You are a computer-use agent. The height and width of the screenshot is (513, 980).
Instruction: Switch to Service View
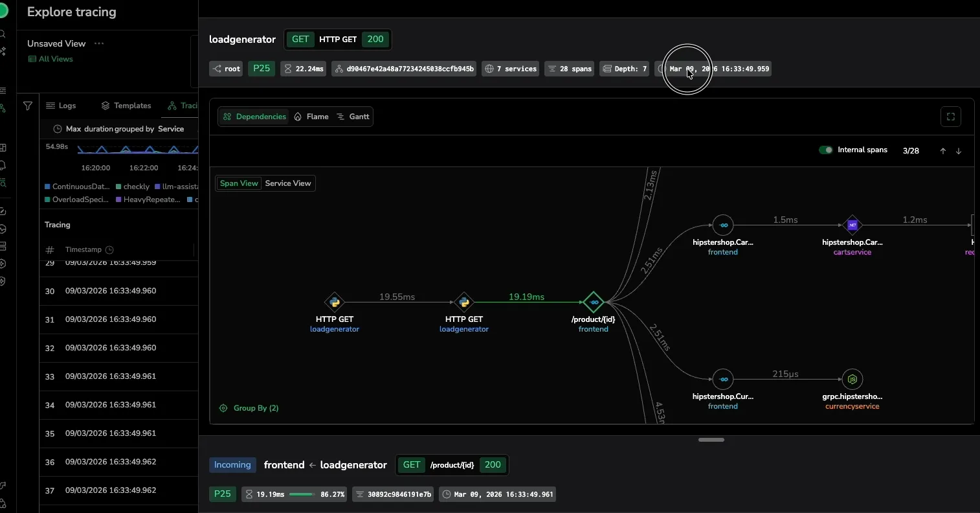click(288, 183)
